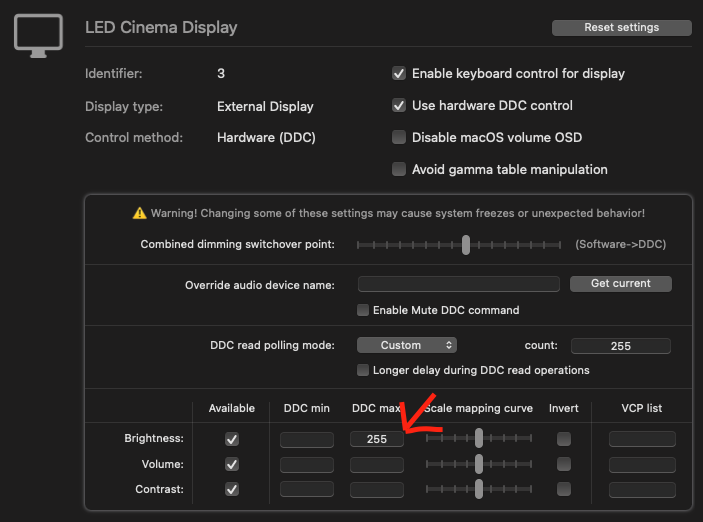
Task: Click the Volume DDC max field
Action: (x=377, y=465)
